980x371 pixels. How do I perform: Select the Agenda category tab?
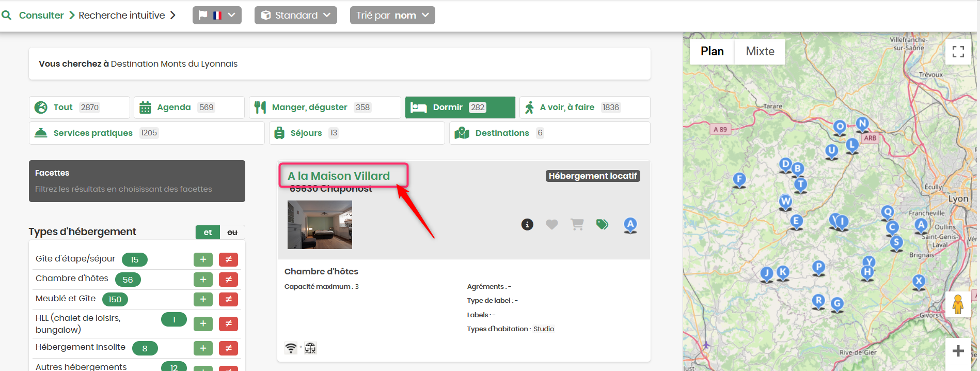(189, 107)
